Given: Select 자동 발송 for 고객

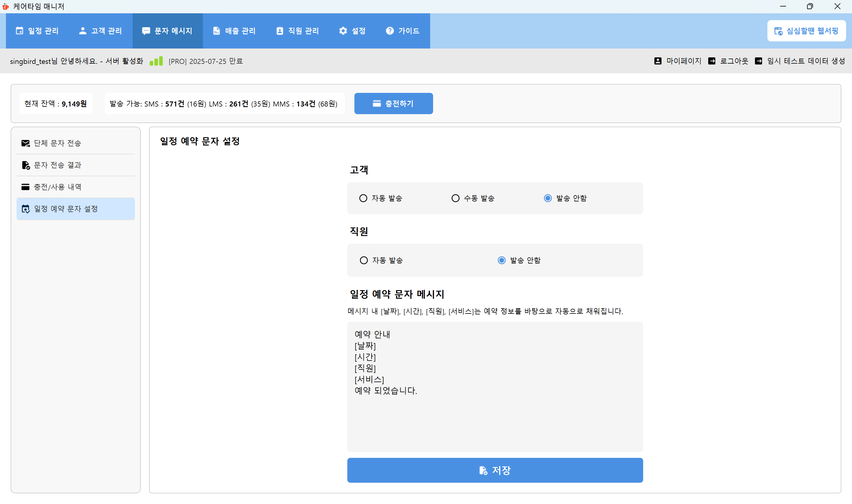Looking at the screenshot, I should click(363, 198).
